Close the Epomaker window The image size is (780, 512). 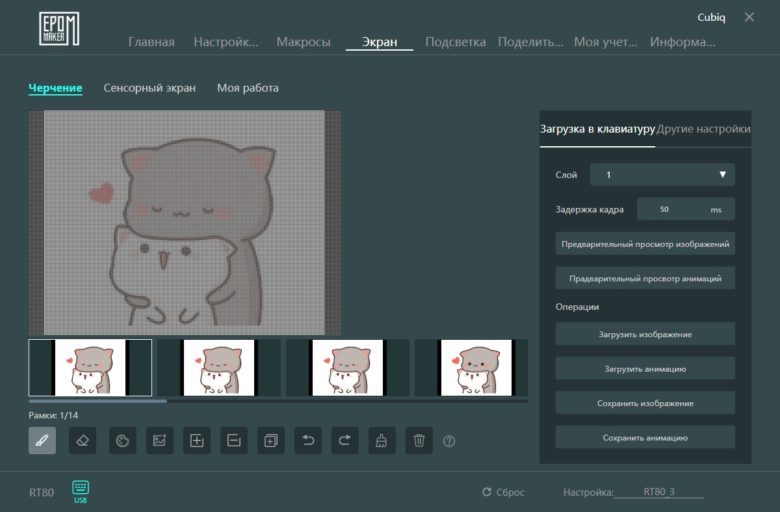(749, 17)
